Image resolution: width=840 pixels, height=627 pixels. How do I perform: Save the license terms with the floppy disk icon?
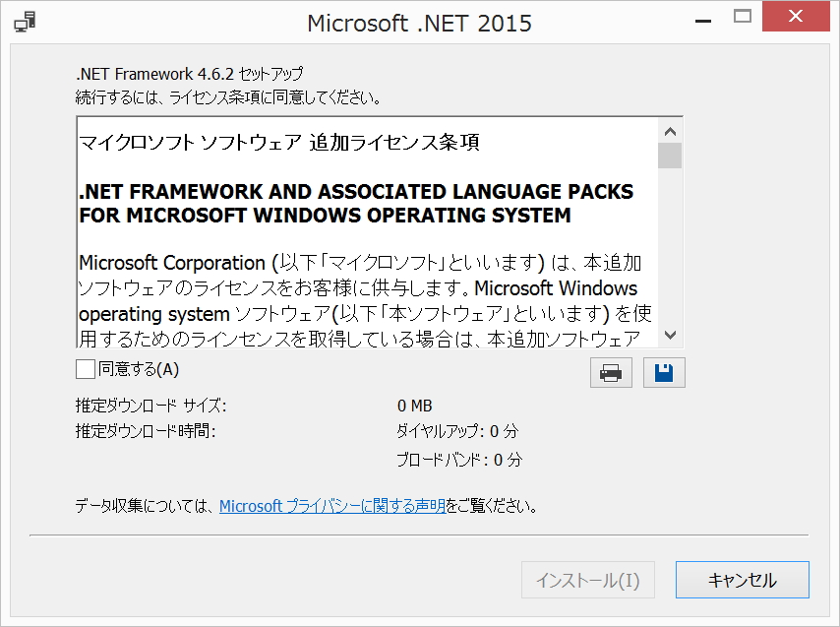pyautogui.click(x=664, y=372)
